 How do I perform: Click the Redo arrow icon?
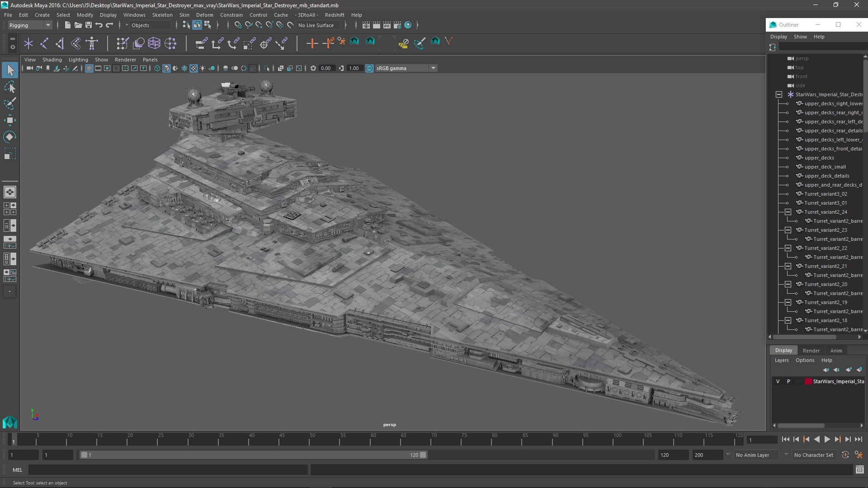pos(109,25)
